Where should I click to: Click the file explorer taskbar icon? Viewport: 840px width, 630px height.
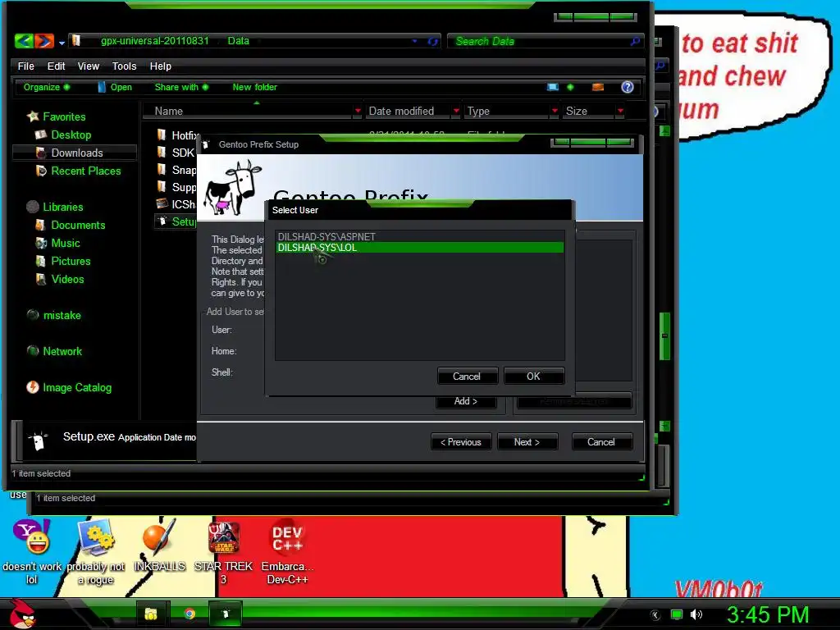151,614
